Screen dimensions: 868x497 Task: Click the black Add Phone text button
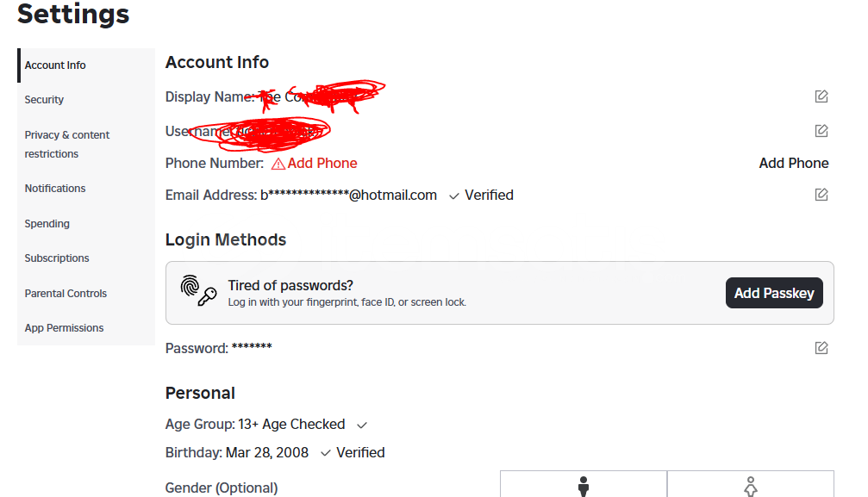click(x=794, y=164)
